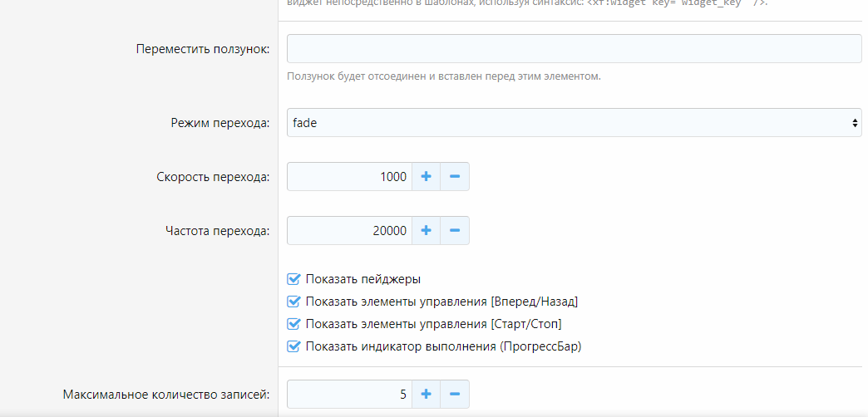Decrease Скорость перехода with minus button
Screen dimensions: 868x417
455,177
